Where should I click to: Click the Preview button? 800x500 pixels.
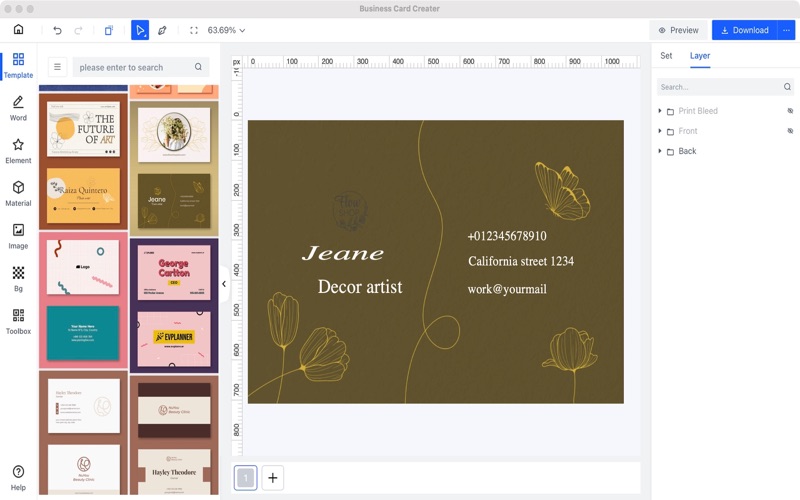point(679,30)
